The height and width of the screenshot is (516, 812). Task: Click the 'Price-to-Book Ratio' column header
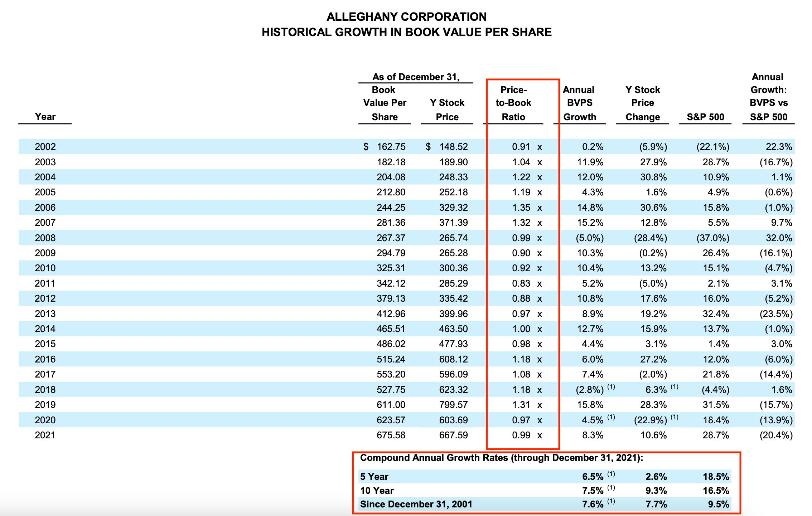point(513,103)
